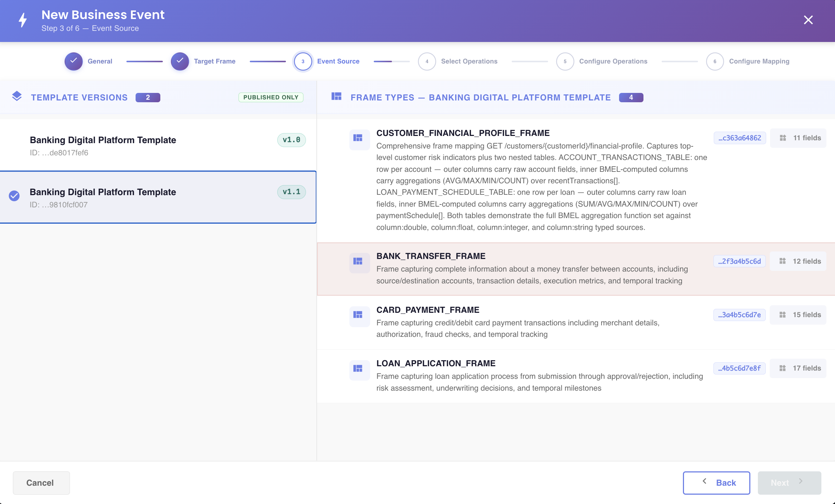Go to the Target Frame step
The height and width of the screenshot is (504, 835).
(x=203, y=61)
